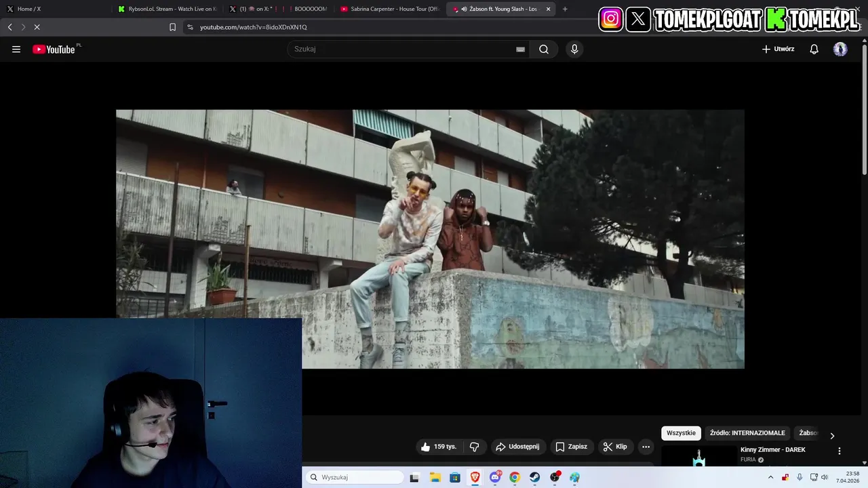Open options menu for Kinny Zimmer - DAREK
868x488 pixels.
click(x=839, y=451)
